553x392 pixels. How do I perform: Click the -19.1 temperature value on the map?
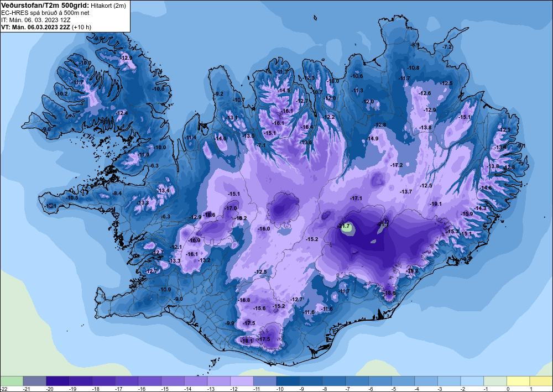[x=436, y=204]
